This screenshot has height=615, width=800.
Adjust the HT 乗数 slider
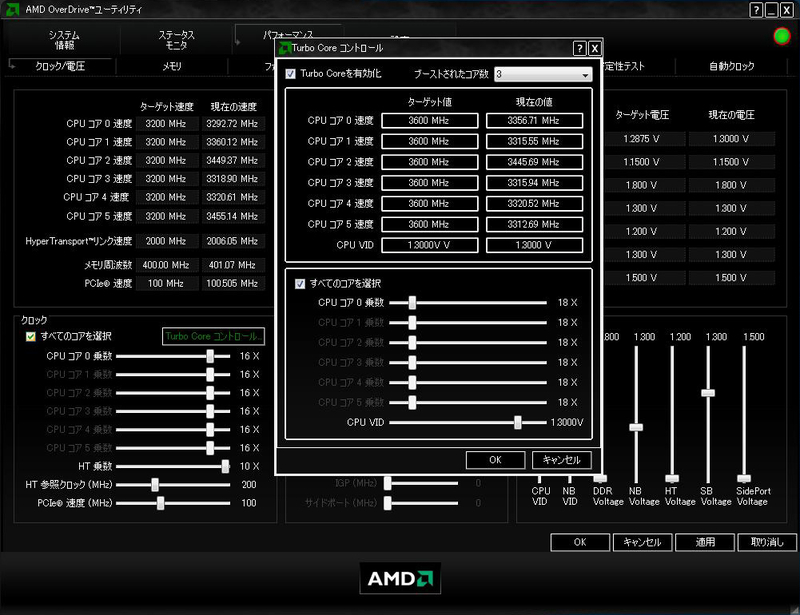[x=226, y=466]
